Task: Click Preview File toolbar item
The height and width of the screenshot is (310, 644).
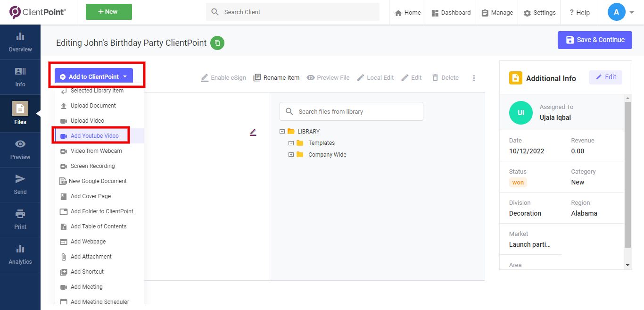Action: pyautogui.click(x=328, y=78)
